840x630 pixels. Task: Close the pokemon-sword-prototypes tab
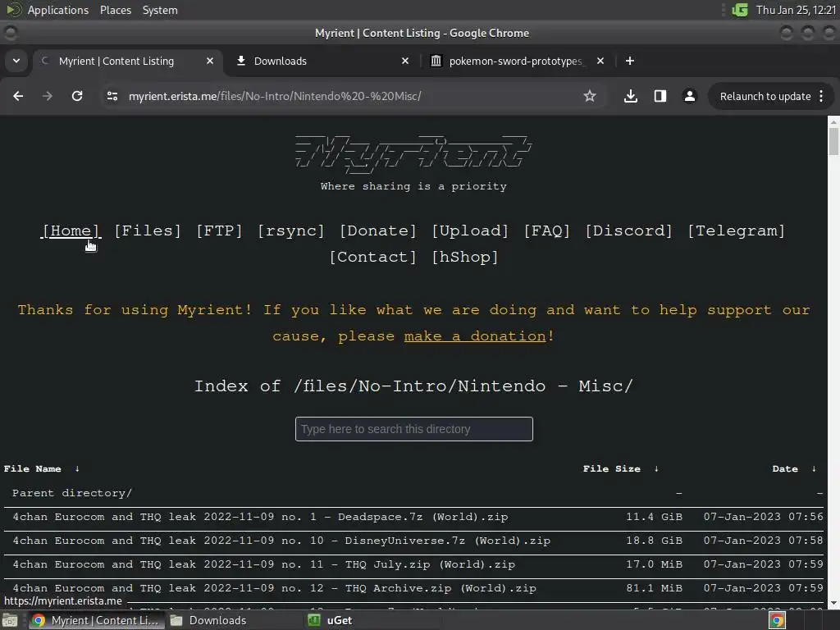coord(600,61)
